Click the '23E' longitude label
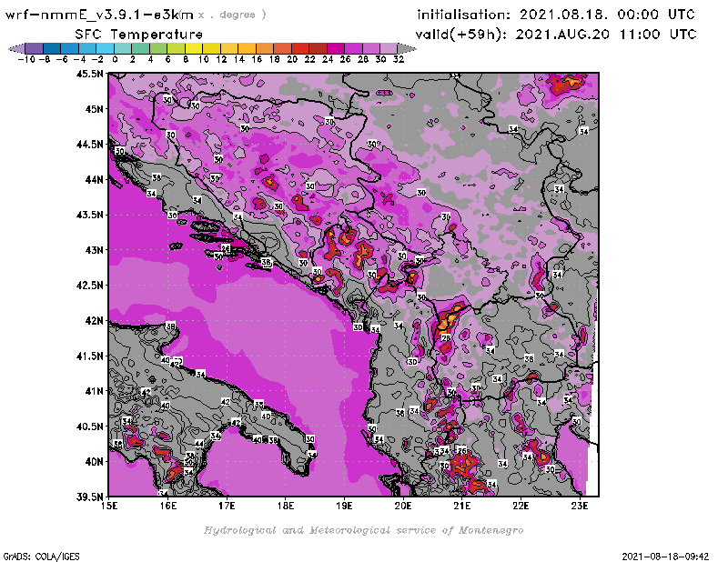The height and width of the screenshot is (562, 728). click(580, 506)
